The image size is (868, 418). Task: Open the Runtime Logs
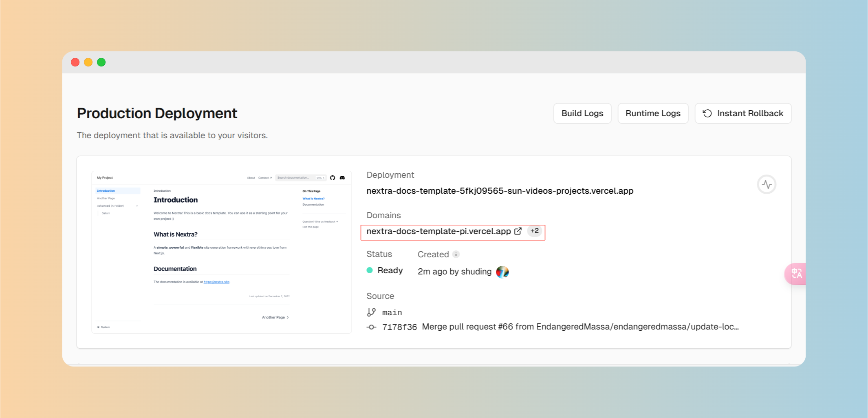pyautogui.click(x=653, y=113)
